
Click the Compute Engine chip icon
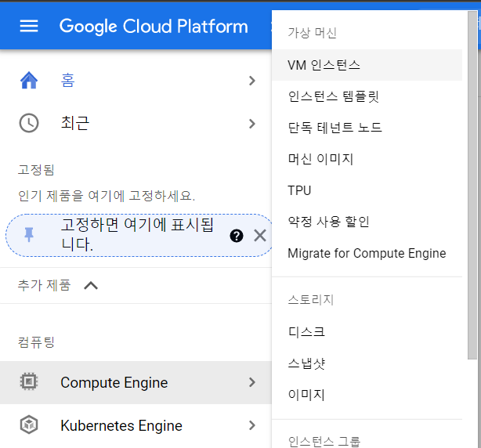29,381
